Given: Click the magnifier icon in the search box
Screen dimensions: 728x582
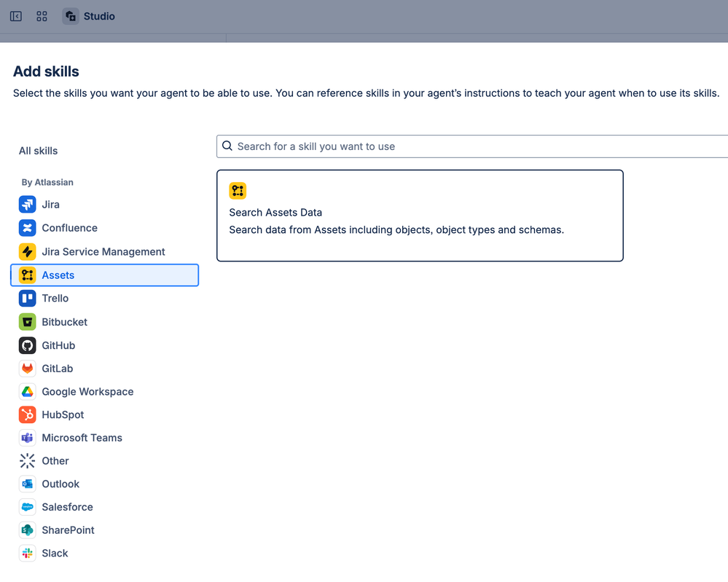Looking at the screenshot, I should (227, 146).
